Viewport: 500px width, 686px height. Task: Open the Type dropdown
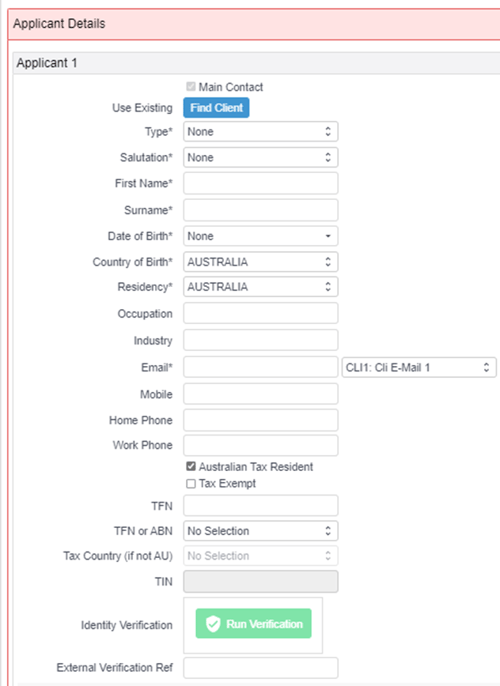tap(260, 132)
